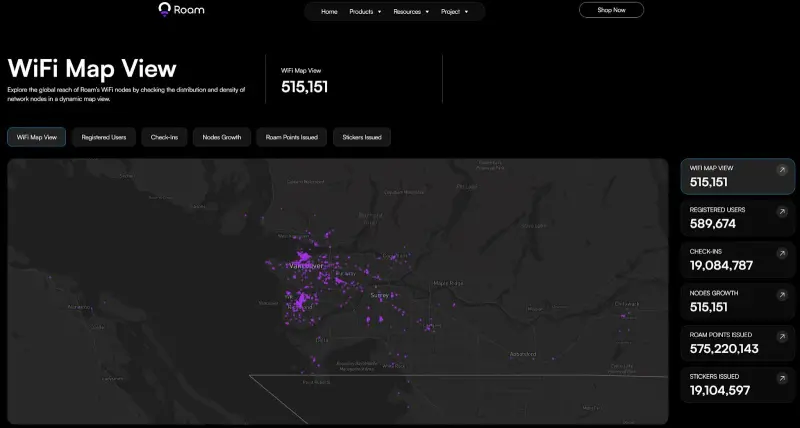
Task: Click arrow icon on Stickers Issued card
Action: (781, 379)
